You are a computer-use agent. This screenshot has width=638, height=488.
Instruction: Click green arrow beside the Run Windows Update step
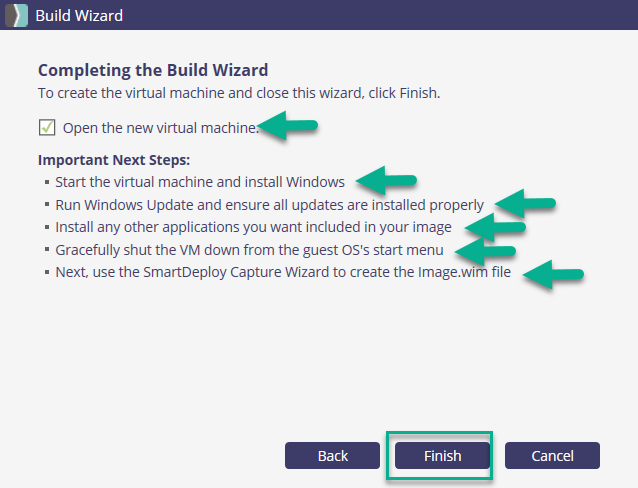pos(526,203)
